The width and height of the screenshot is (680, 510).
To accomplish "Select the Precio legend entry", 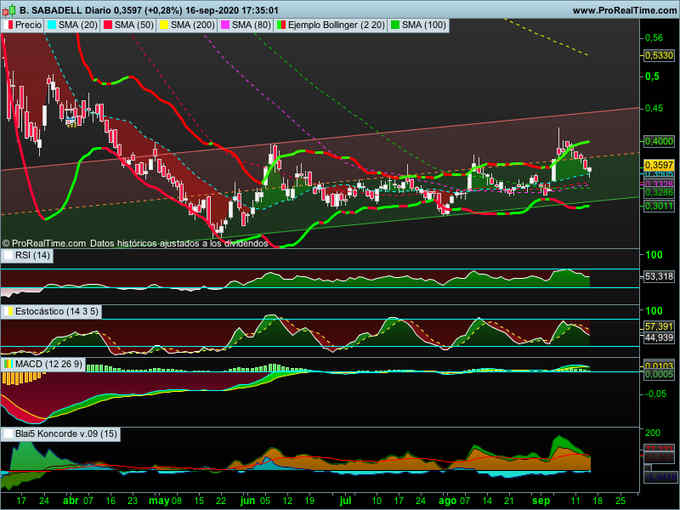I will tap(25, 25).
